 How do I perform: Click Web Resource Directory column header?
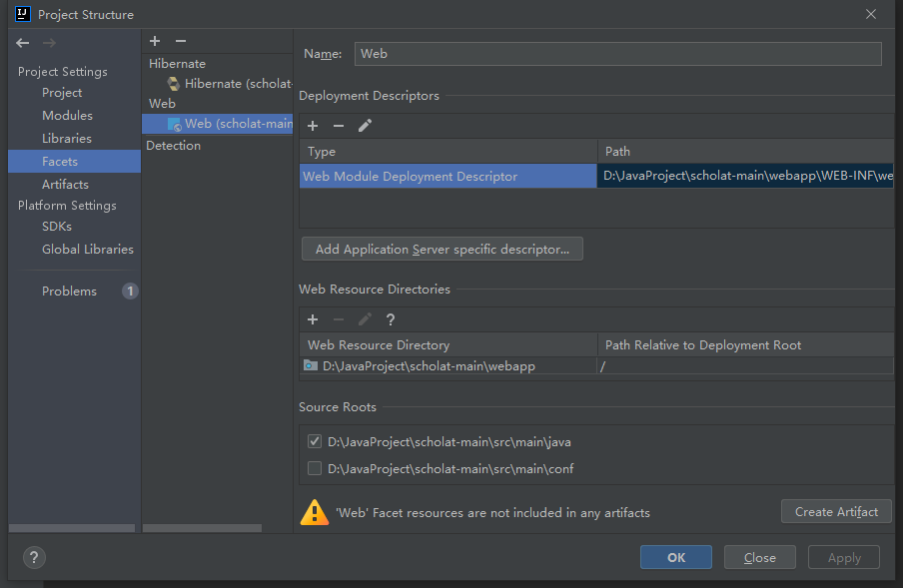point(449,345)
